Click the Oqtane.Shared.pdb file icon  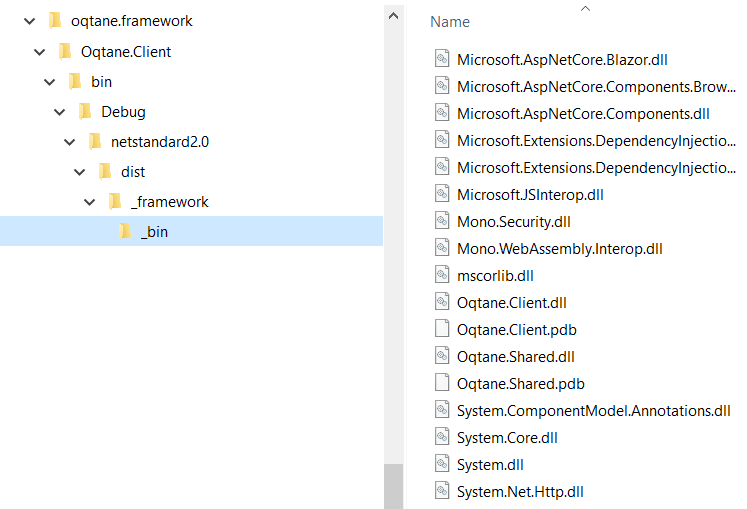(x=442, y=383)
